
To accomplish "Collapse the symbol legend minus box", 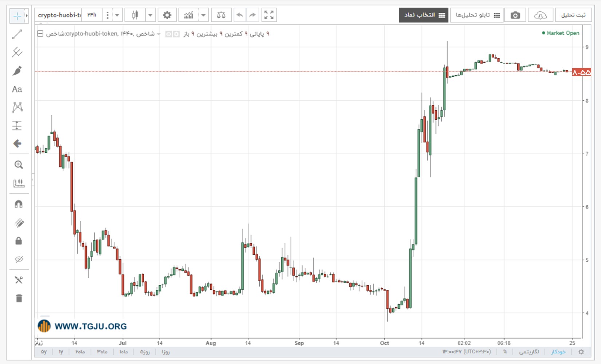I will pos(40,33).
